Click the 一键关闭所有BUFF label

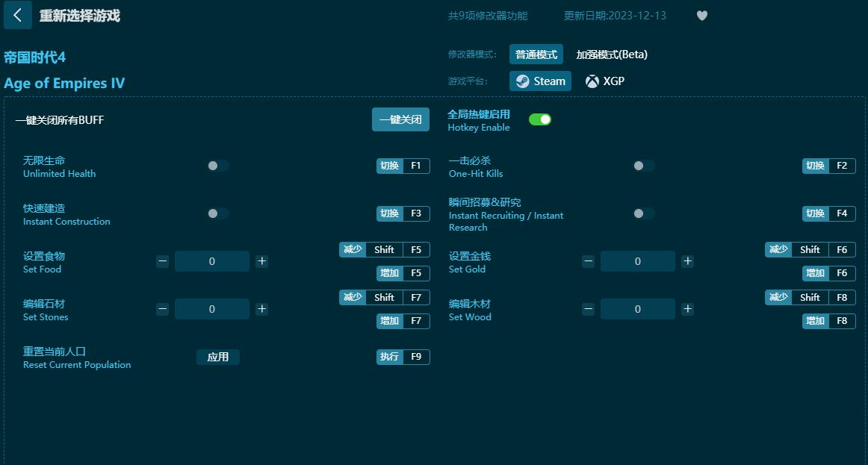pyautogui.click(x=60, y=120)
